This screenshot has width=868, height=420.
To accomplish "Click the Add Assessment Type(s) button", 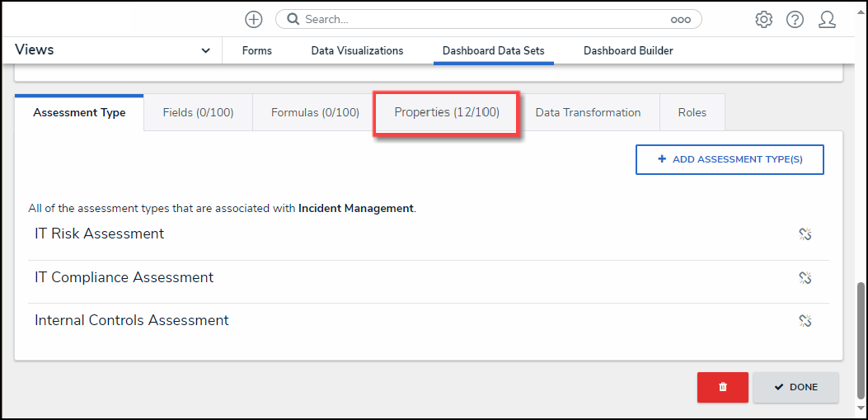I will pos(730,159).
